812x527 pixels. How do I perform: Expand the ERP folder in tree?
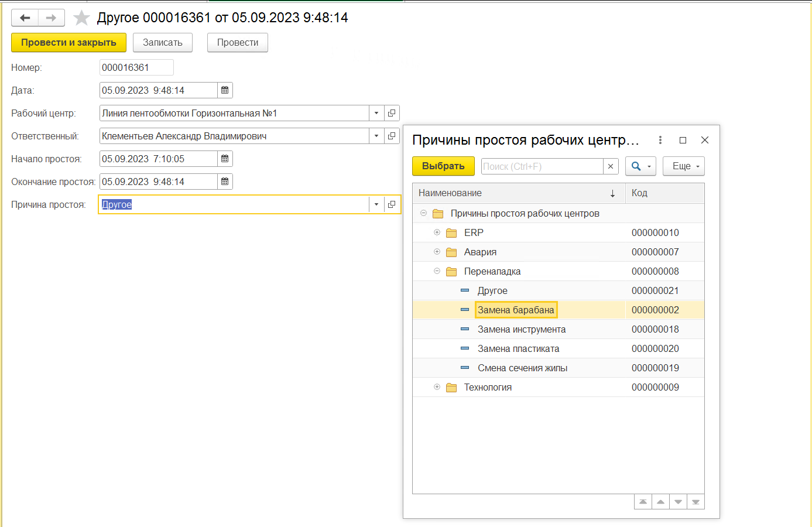(x=437, y=232)
